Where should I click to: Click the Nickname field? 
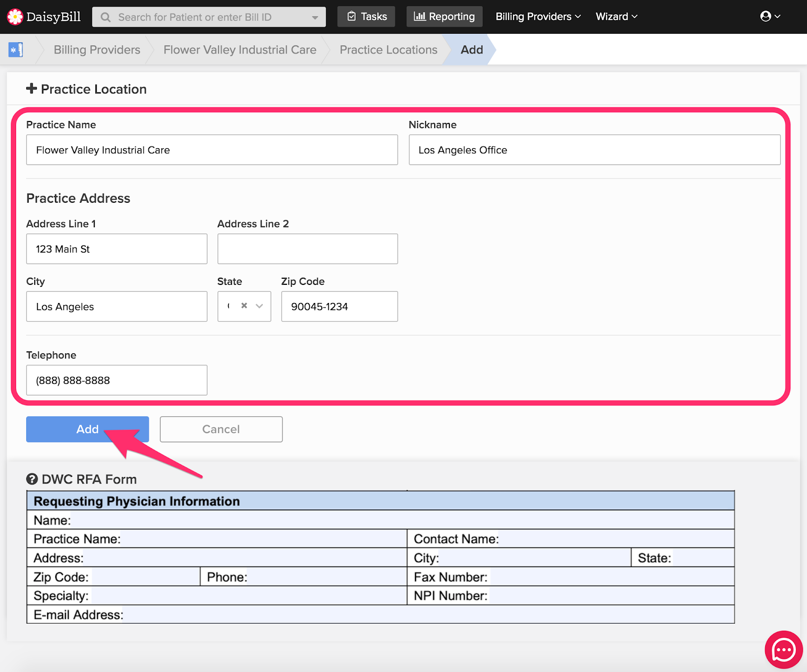595,150
